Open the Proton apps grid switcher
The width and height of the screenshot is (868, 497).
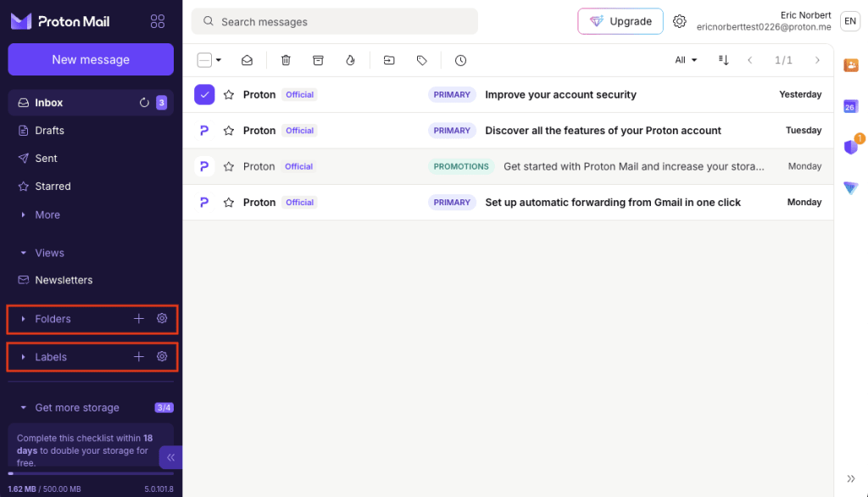coord(157,21)
